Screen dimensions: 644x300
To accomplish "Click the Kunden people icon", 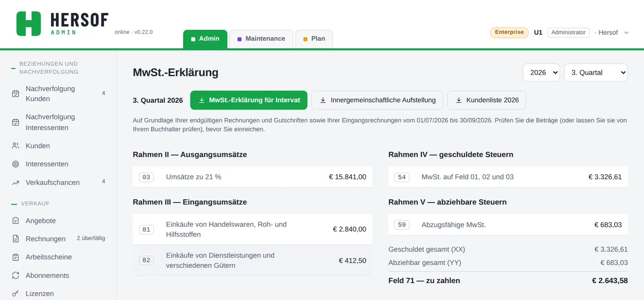I will pyautogui.click(x=16, y=145).
